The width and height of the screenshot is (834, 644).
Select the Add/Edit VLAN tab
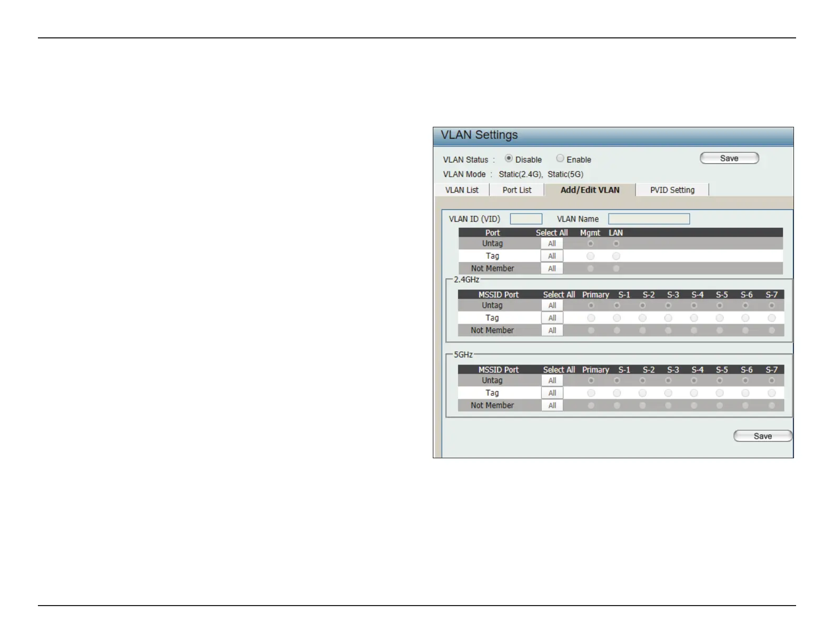coord(590,190)
